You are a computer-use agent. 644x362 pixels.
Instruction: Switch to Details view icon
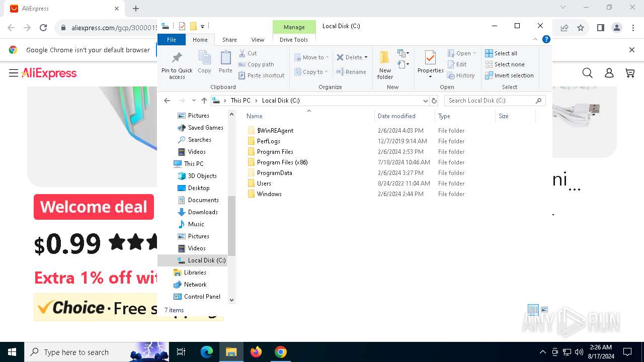point(533,310)
